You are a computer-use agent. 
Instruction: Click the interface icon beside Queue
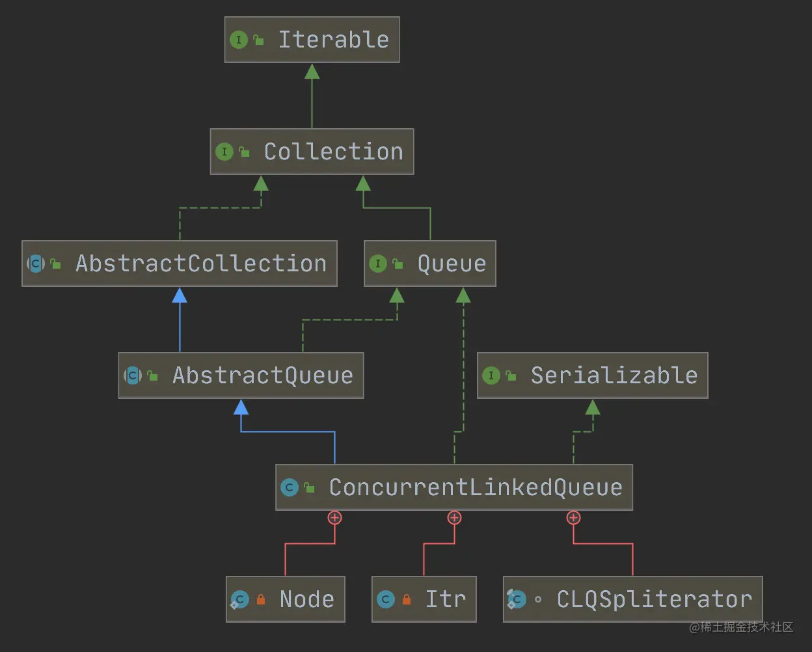[377, 264]
